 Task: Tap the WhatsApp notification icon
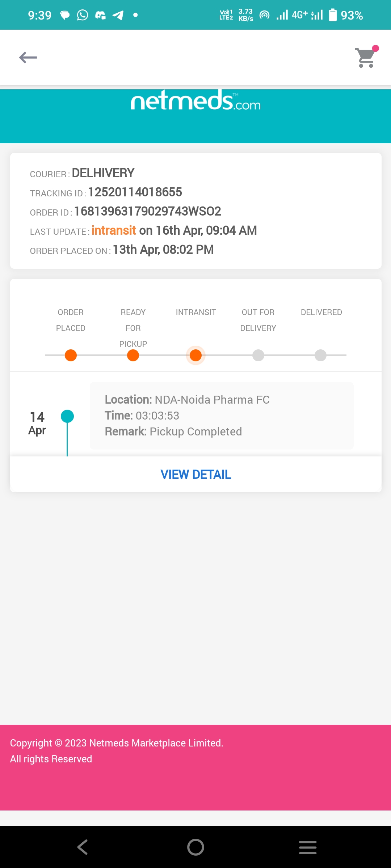(83, 15)
